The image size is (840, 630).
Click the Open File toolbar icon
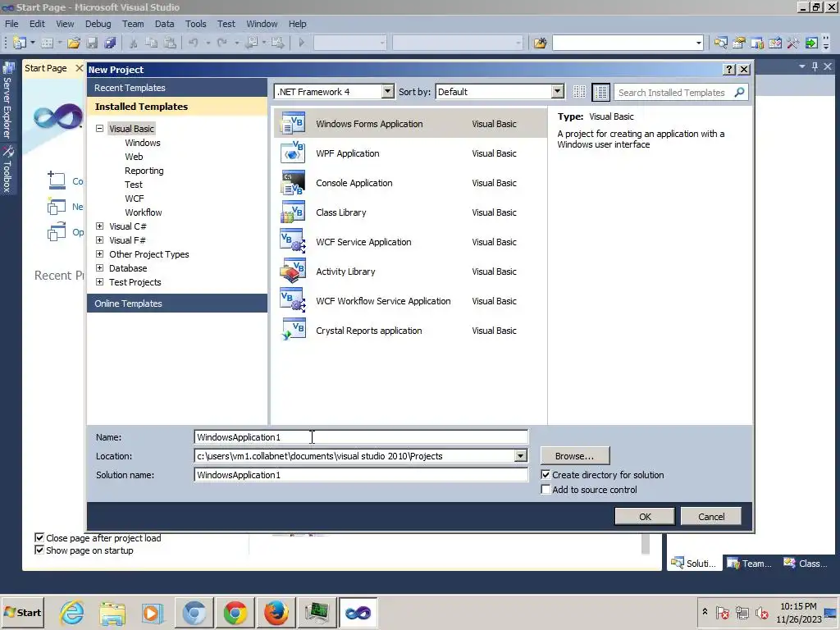pyautogui.click(x=74, y=43)
